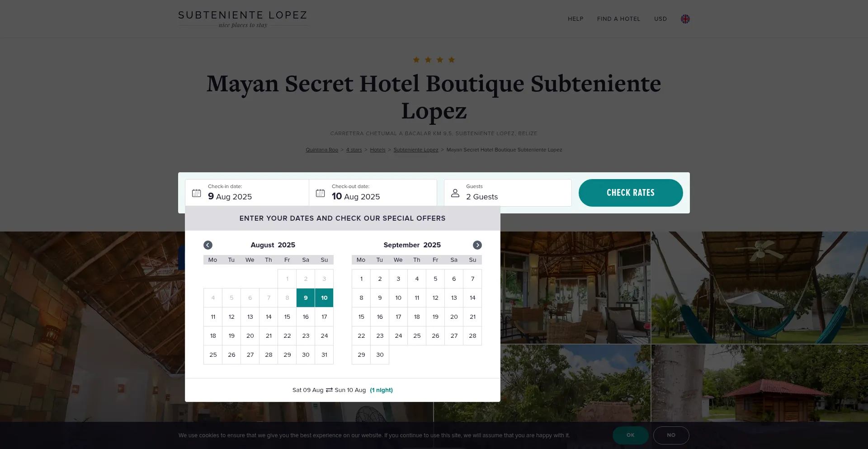Open the Check-in date field
Viewport: 868px width, 449px height.
[247, 193]
